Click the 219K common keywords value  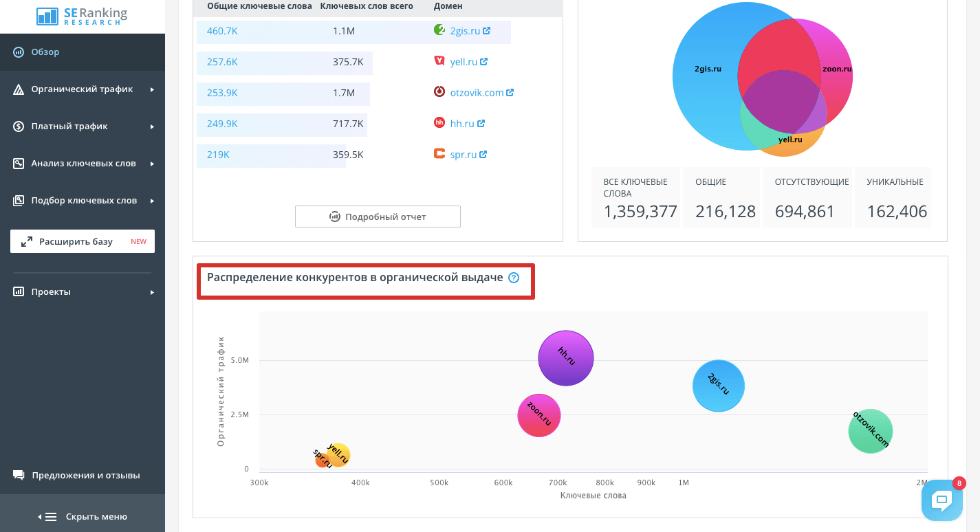point(218,155)
